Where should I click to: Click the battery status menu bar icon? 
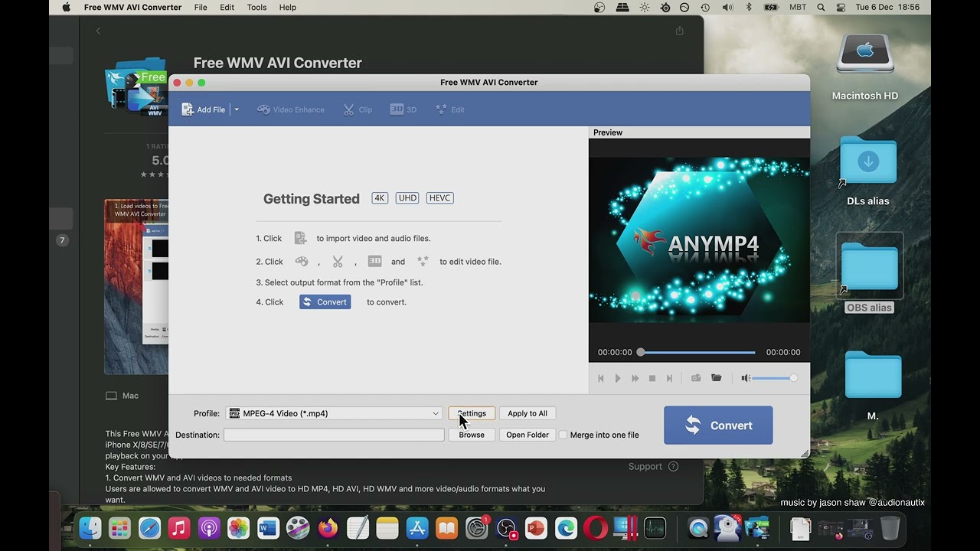coord(771,7)
